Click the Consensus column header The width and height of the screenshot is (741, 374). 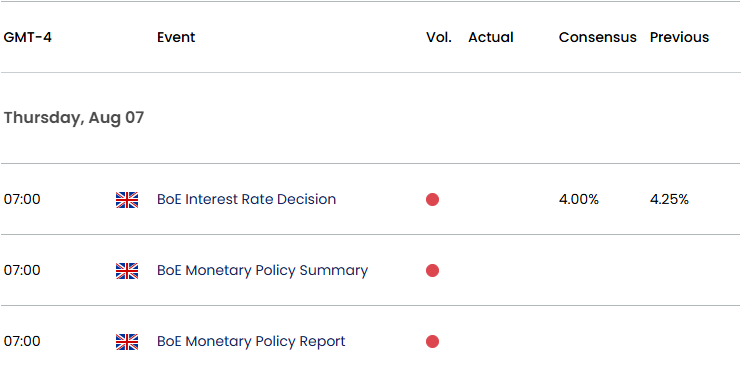598,37
